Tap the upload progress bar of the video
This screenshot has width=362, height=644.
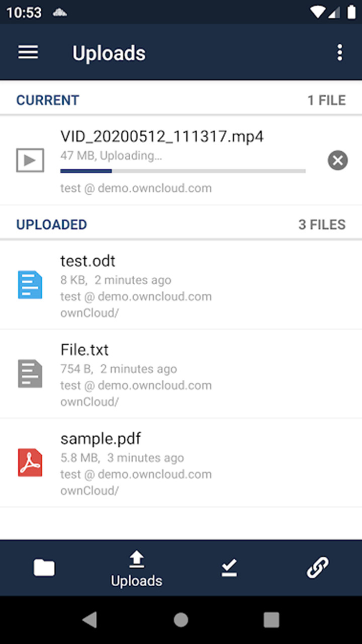183,171
